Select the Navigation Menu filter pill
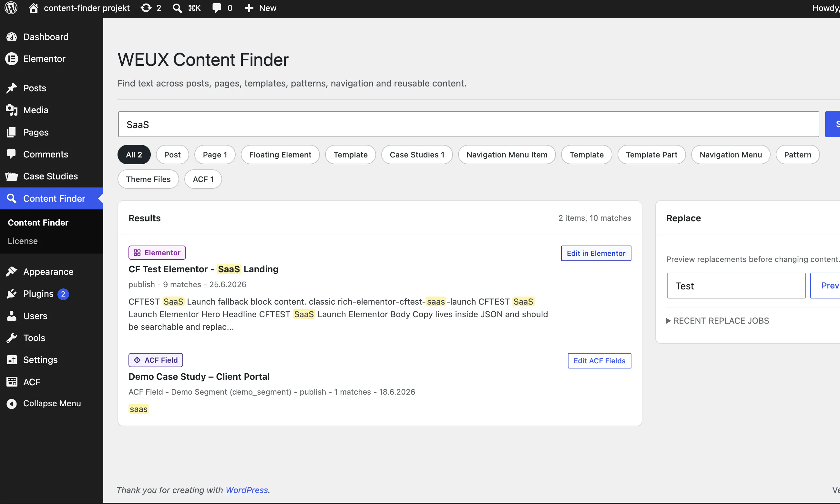The width and height of the screenshot is (840, 504). pos(731,155)
